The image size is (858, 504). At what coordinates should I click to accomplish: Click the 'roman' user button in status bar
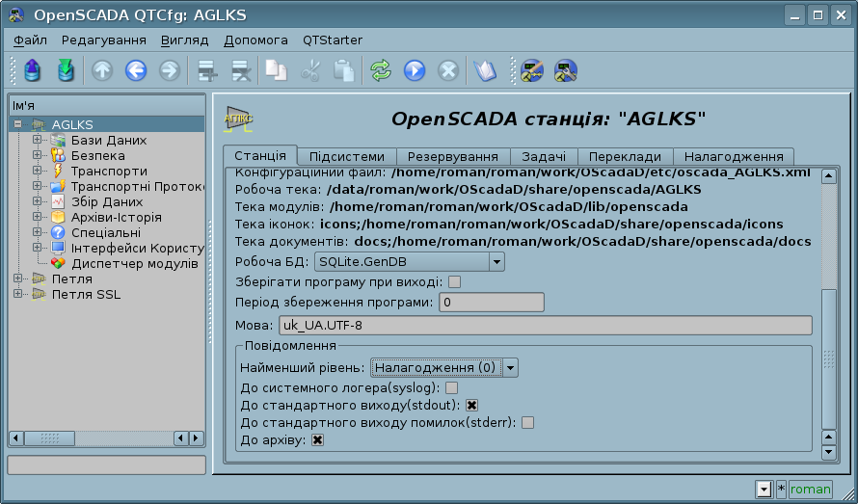[x=810, y=490]
